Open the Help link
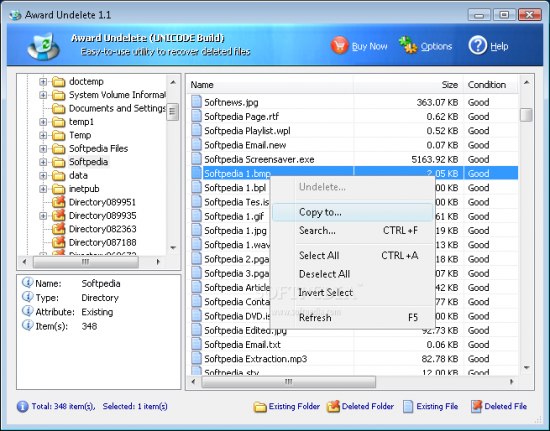550x431 pixels. [499, 46]
